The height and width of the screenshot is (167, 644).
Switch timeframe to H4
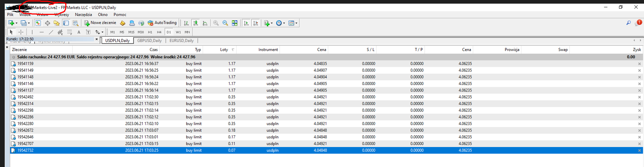[x=159, y=32]
